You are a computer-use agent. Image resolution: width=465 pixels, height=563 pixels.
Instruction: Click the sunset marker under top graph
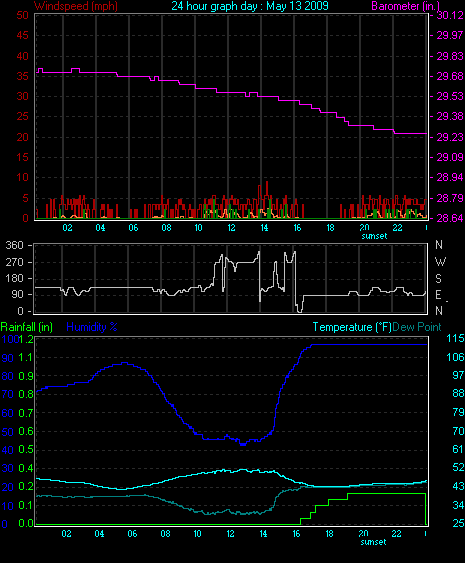(x=374, y=236)
